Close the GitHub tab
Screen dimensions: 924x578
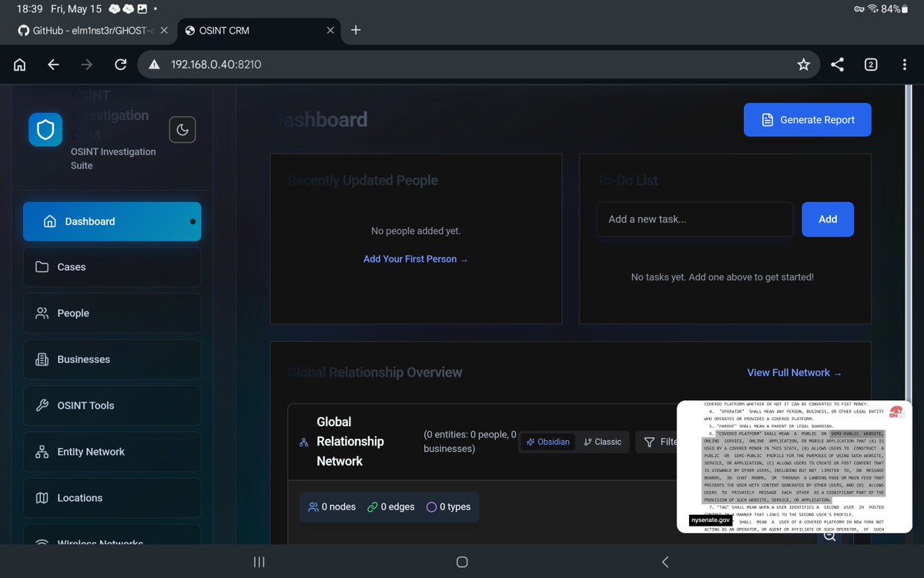click(164, 30)
